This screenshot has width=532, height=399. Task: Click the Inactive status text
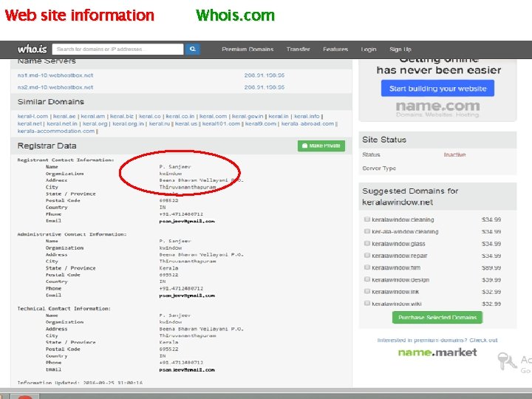coord(454,154)
